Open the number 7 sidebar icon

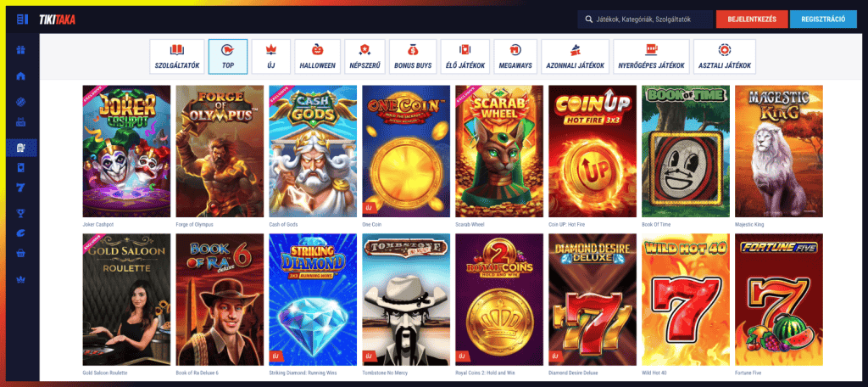tap(21, 188)
